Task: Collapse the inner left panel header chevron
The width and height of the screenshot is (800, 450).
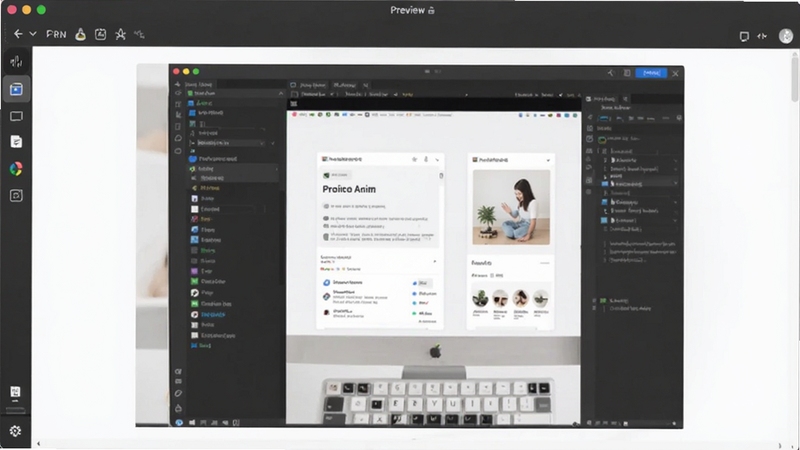Action: click(x=281, y=93)
